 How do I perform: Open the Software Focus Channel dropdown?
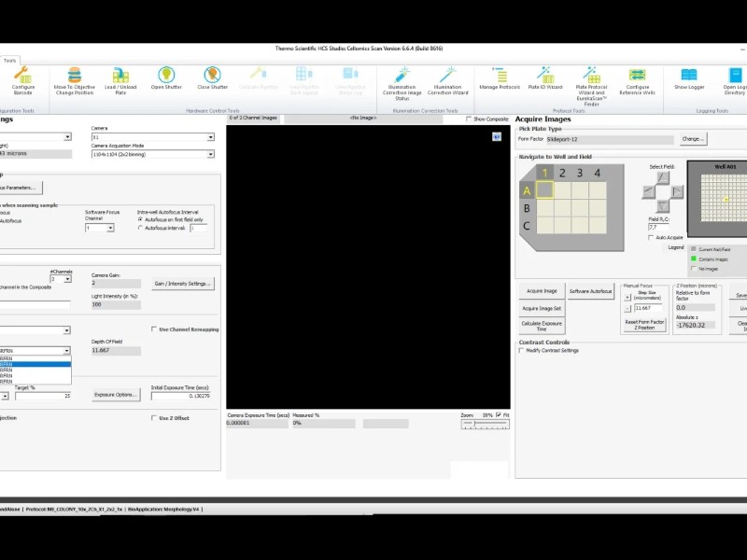tap(110, 228)
